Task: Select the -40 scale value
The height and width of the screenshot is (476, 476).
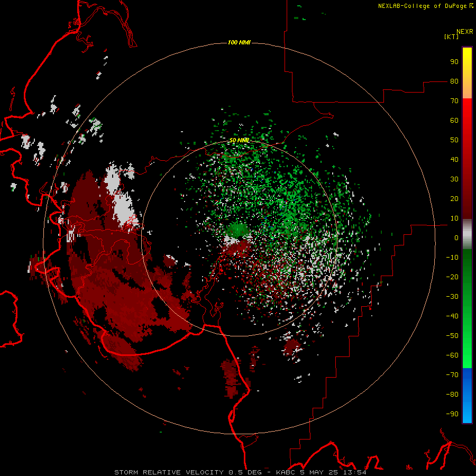Action: 452,316
